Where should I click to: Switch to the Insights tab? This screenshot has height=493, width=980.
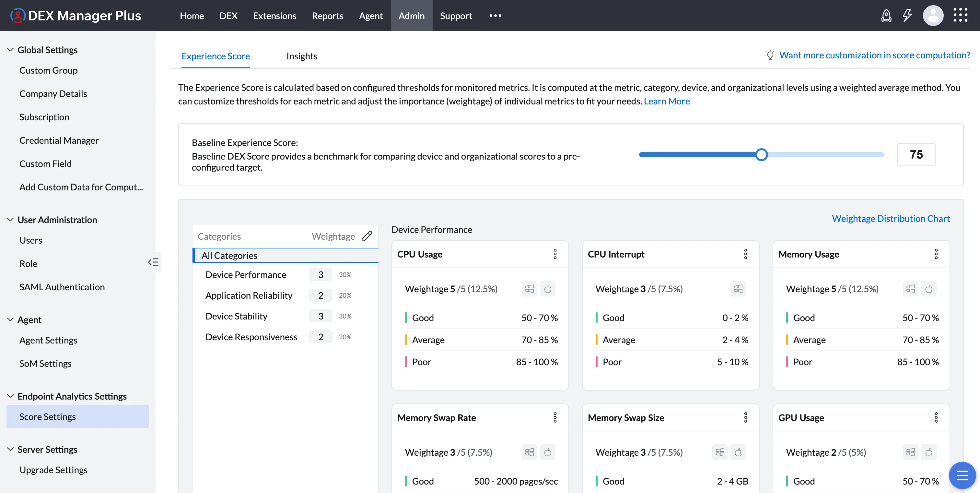[x=302, y=56]
